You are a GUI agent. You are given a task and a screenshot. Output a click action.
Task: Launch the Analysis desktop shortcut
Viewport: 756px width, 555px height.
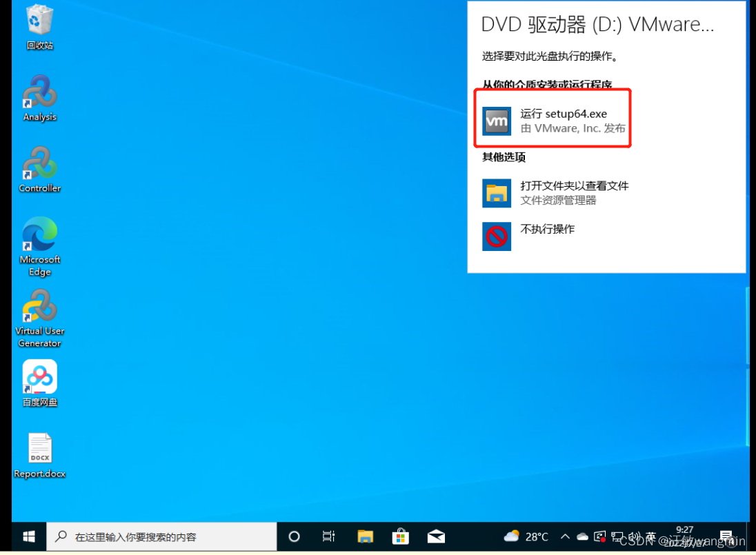pos(39,98)
